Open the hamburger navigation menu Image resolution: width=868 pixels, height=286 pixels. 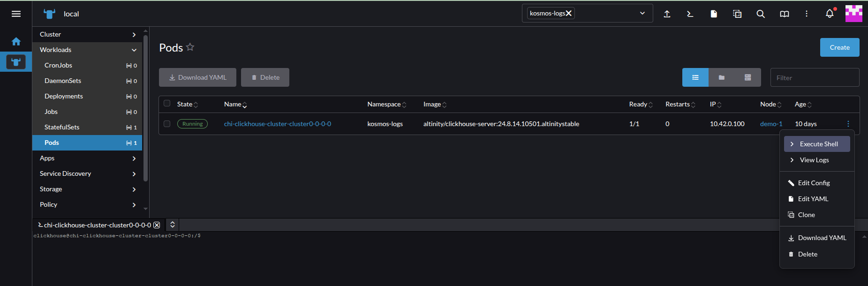coord(16,14)
